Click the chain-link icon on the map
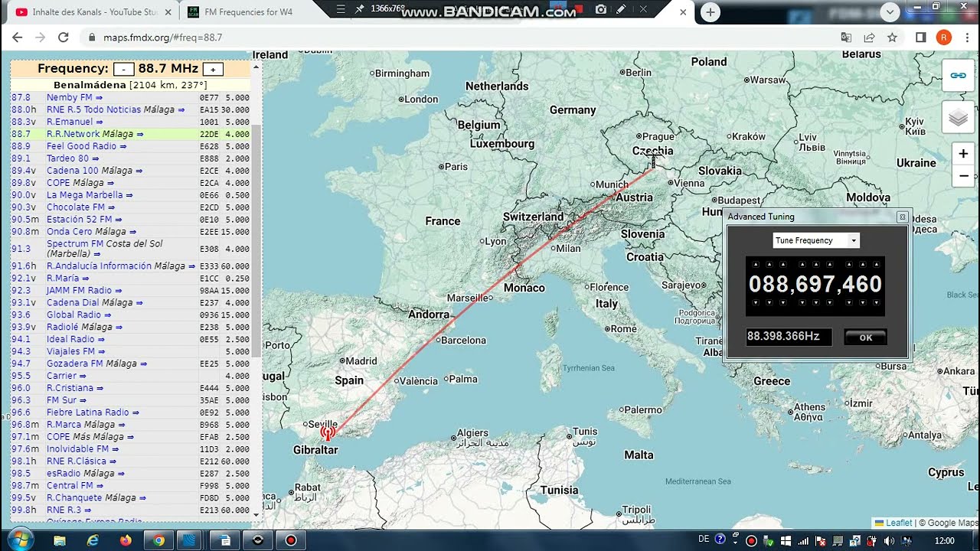This screenshot has width=980, height=551. [958, 75]
